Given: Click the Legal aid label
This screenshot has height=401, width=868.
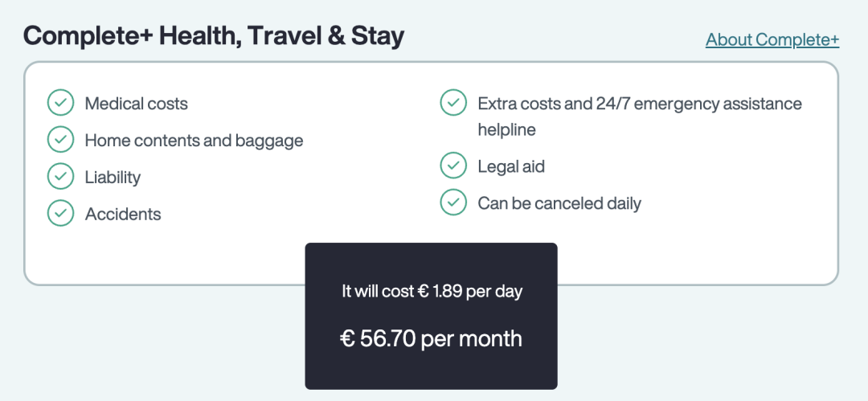Looking at the screenshot, I should (x=511, y=166).
